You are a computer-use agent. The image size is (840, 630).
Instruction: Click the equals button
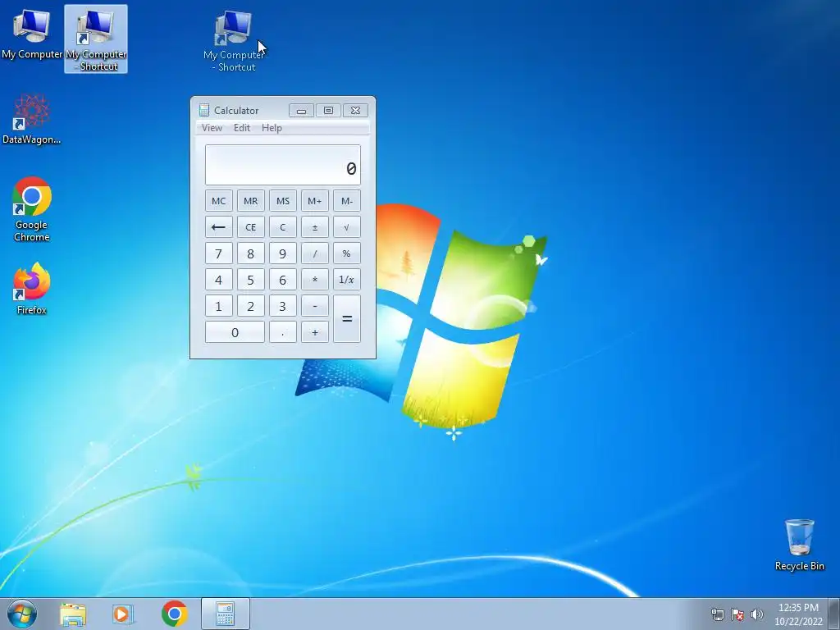(x=347, y=319)
